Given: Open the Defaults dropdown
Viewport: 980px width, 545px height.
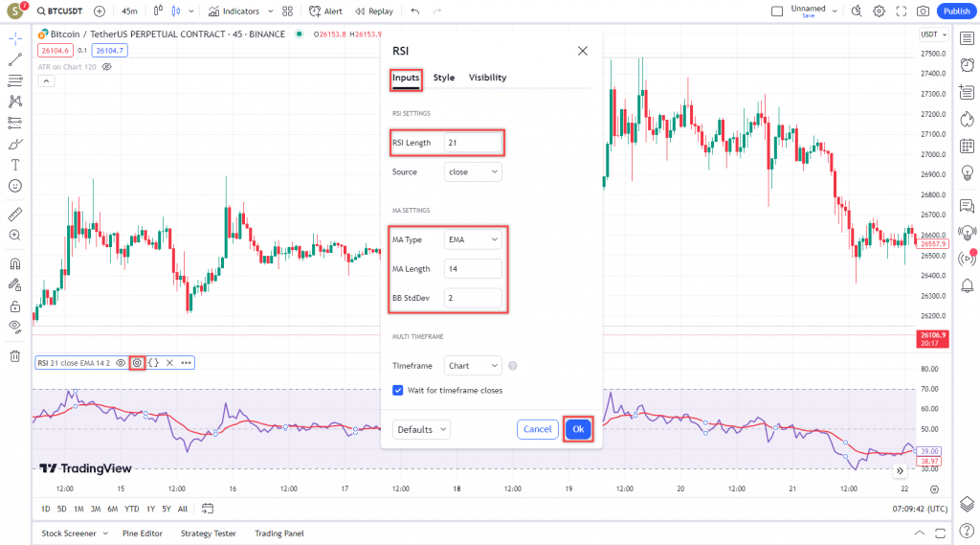Looking at the screenshot, I should pos(421,429).
